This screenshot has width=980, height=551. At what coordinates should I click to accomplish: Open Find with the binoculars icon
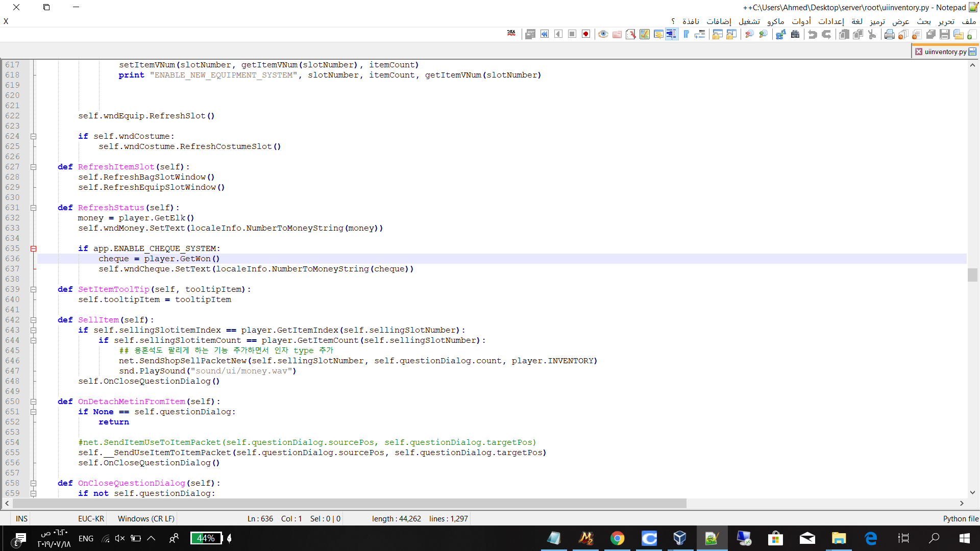pyautogui.click(x=795, y=34)
